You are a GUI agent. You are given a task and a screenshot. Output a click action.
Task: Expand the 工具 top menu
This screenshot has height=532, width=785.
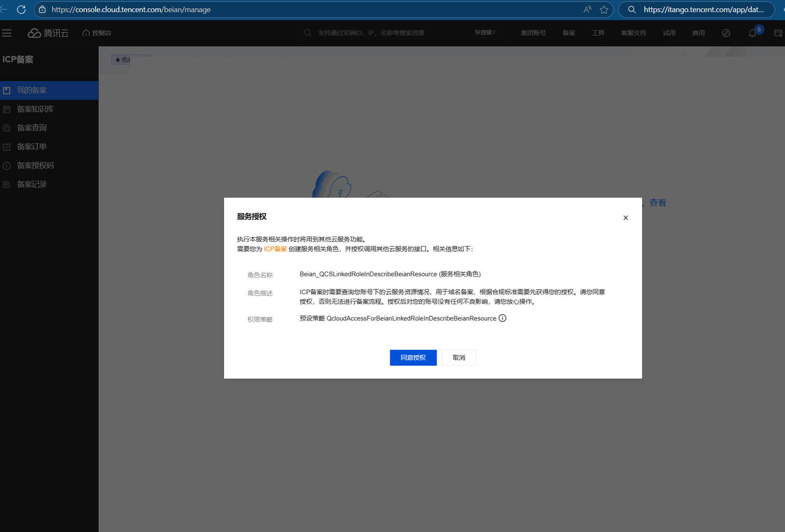[x=598, y=33]
